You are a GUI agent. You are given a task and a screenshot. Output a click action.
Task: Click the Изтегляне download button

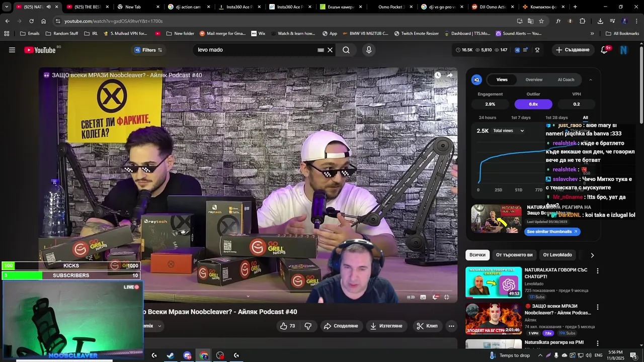(x=386, y=326)
